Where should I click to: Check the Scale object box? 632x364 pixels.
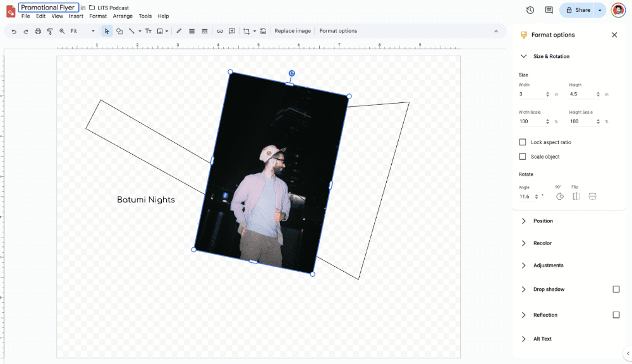click(x=523, y=157)
